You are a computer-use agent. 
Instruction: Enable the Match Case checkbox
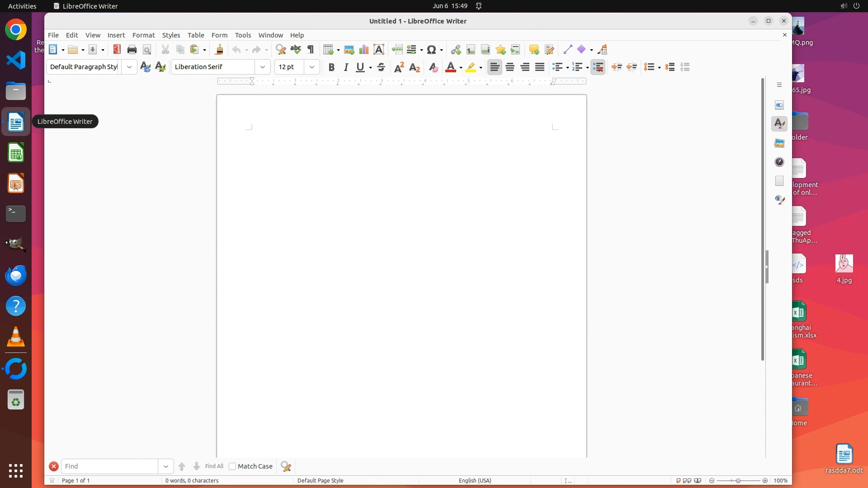[x=233, y=466]
